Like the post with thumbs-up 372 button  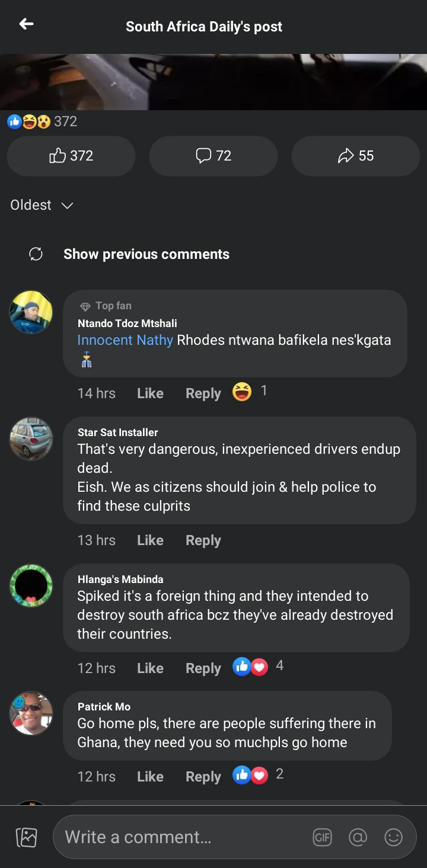pos(71,156)
